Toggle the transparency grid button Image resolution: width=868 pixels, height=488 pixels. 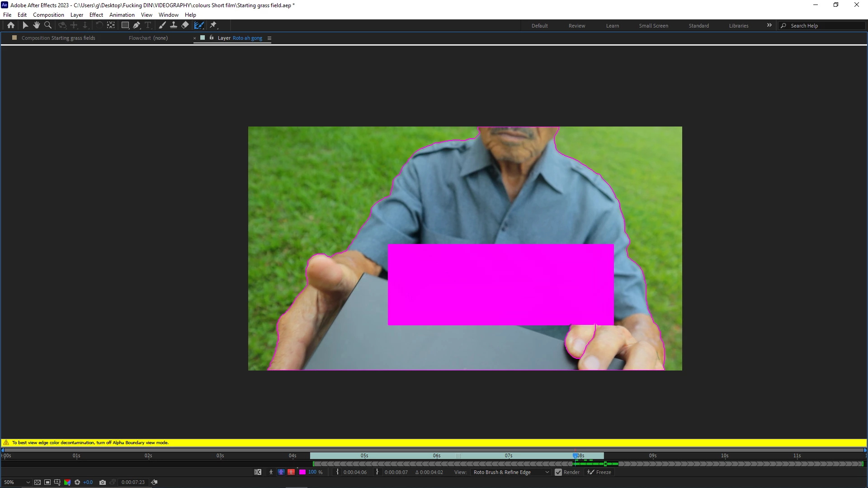coord(38,482)
